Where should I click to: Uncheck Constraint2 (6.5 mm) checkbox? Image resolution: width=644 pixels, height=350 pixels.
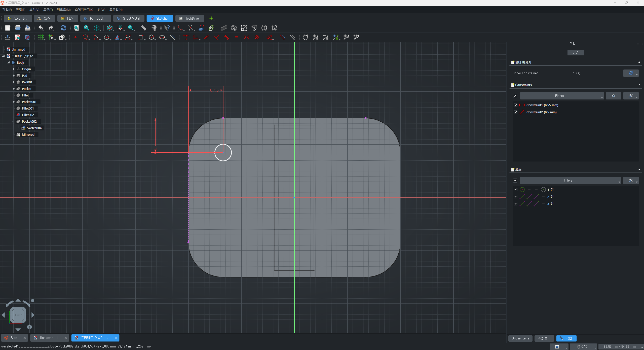pos(516,112)
